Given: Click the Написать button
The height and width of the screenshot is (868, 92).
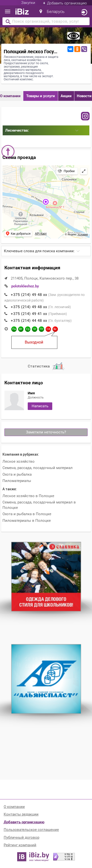Looking at the screenshot, I should pyautogui.click(x=40, y=406).
